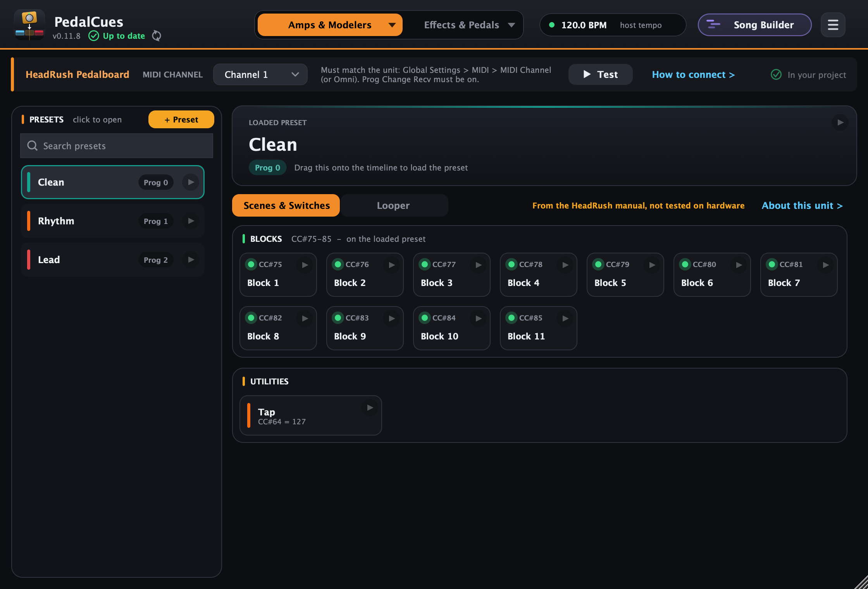Trigger the Block 8 play icon
The image size is (868, 589).
tap(305, 318)
